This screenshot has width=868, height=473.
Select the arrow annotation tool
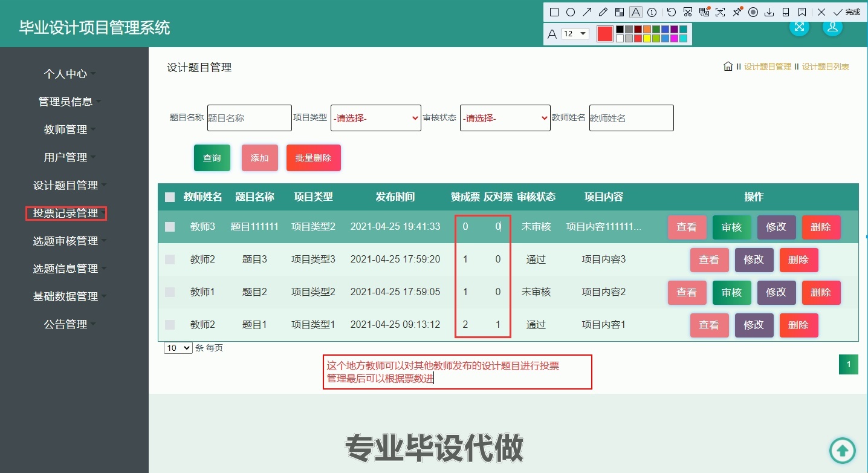pos(586,12)
